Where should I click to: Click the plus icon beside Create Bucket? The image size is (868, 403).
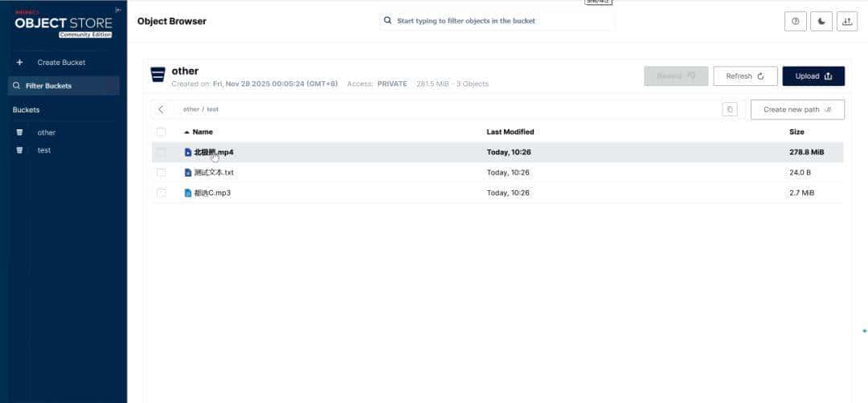pos(20,63)
